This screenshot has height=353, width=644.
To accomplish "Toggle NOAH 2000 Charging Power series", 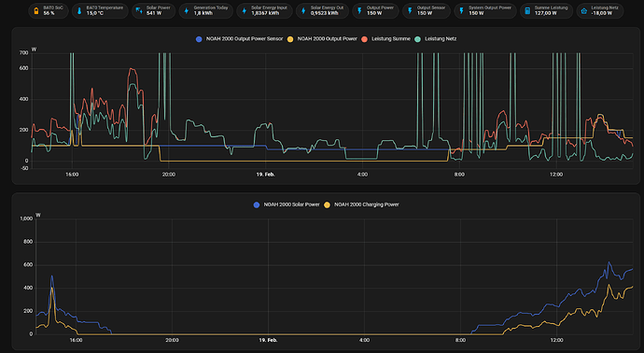I will 362,205.
